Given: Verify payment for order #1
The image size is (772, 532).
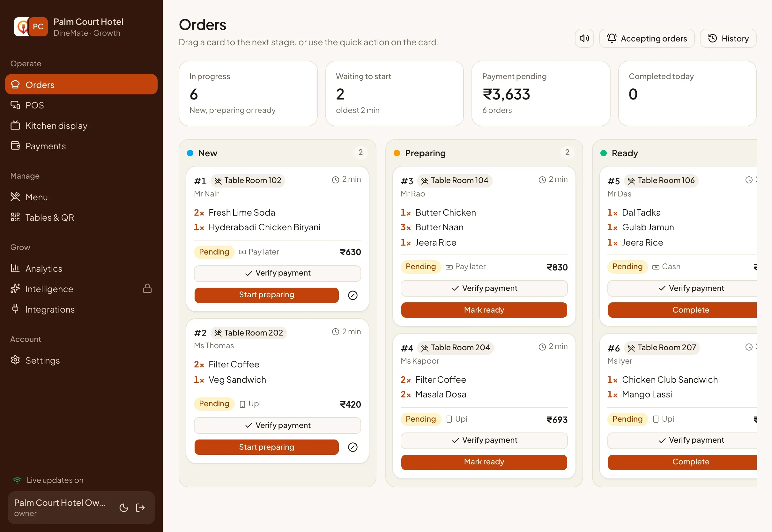Looking at the screenshot, I should (x=277, y=273).
